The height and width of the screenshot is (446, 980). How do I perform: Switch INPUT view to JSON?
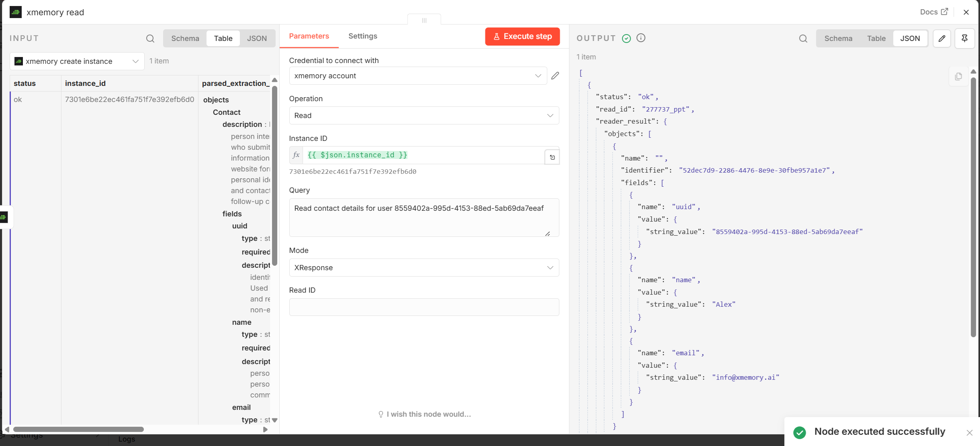click(257, 39)
